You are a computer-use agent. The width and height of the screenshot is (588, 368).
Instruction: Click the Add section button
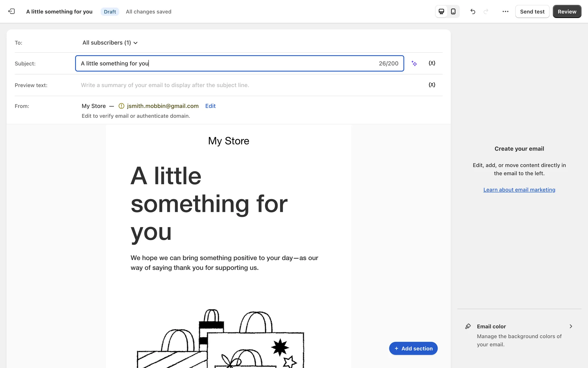[x=413, y=348]
